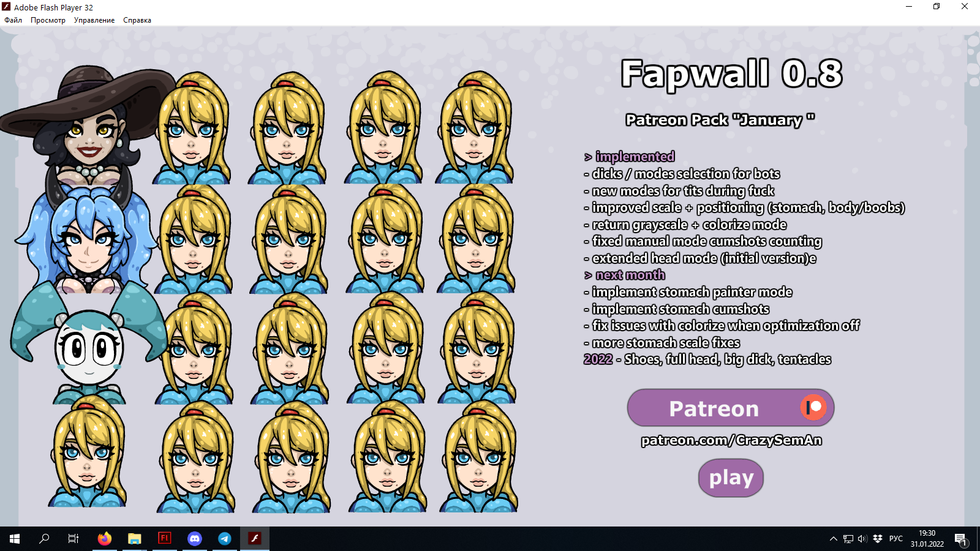Open the Файл menu
Image resolution: width=980 pixels, height=551 pixels.
13,20
